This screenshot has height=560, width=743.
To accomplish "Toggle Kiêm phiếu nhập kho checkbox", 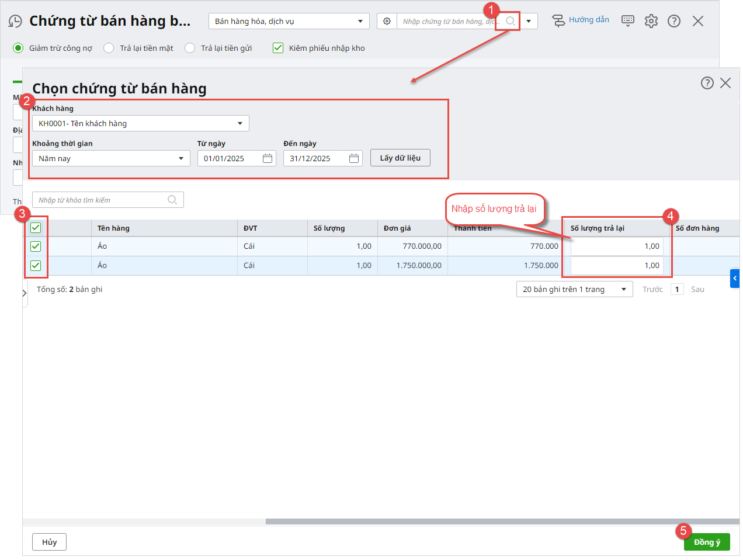I will click(278, 48).
